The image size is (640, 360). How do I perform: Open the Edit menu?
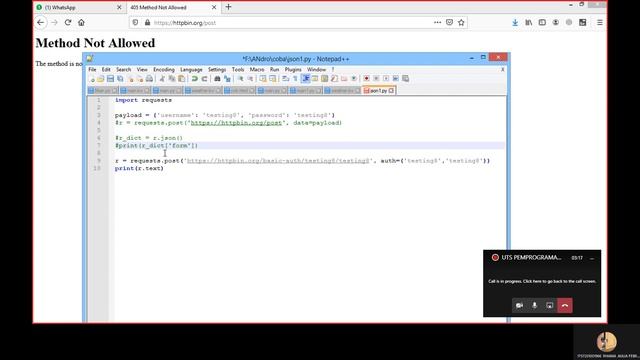tap(106, 70)
